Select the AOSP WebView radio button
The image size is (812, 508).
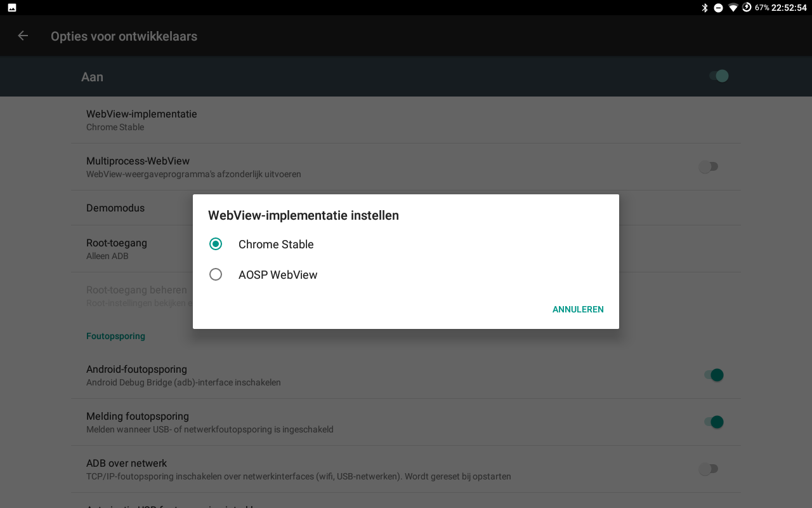(x=216, y=274)
